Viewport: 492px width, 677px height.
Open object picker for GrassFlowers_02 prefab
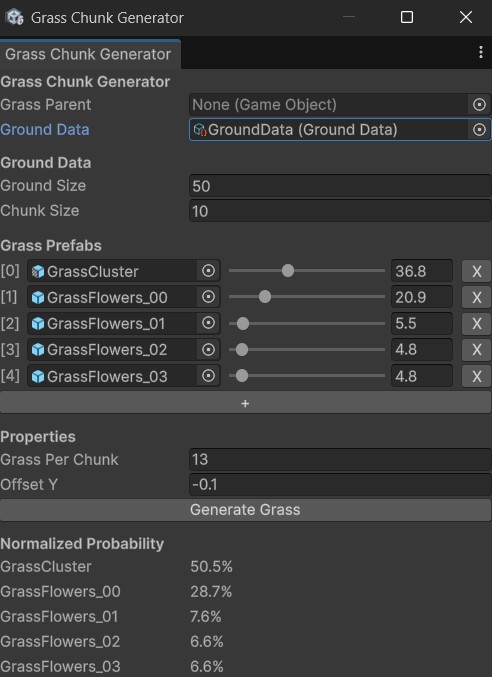click(x=208, y=349)
